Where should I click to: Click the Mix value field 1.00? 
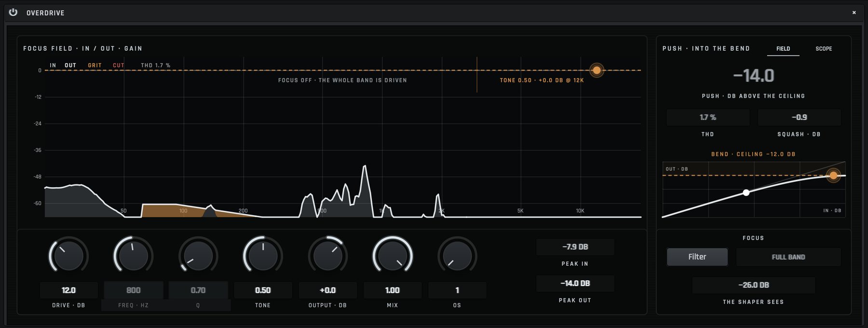(x=393, y=290)
